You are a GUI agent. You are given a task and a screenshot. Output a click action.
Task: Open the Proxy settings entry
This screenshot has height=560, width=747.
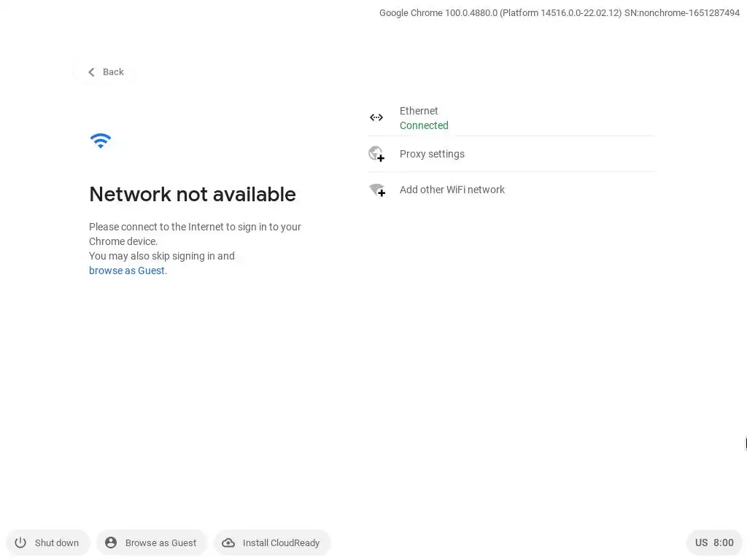[x=432, y=154]
